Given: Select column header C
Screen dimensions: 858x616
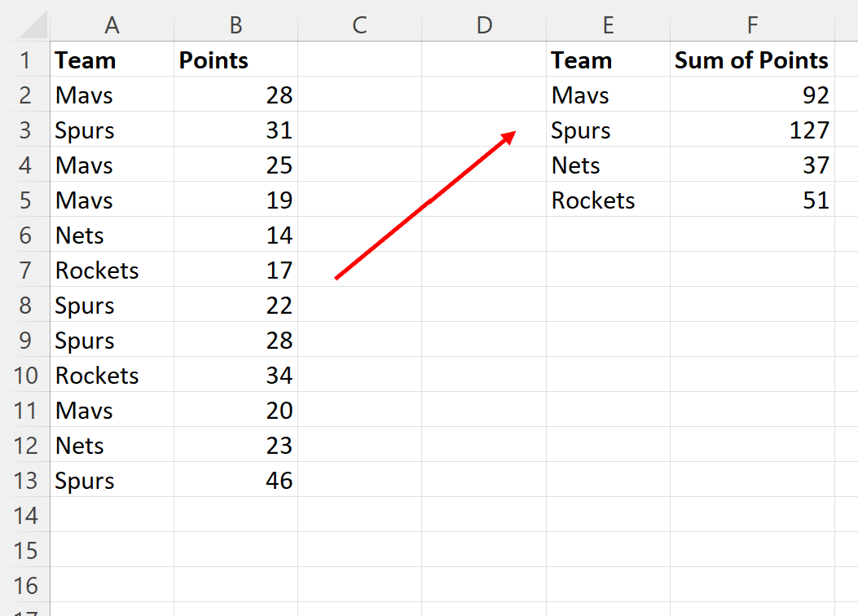Looking at the screenshot, I should coord(359,25).
